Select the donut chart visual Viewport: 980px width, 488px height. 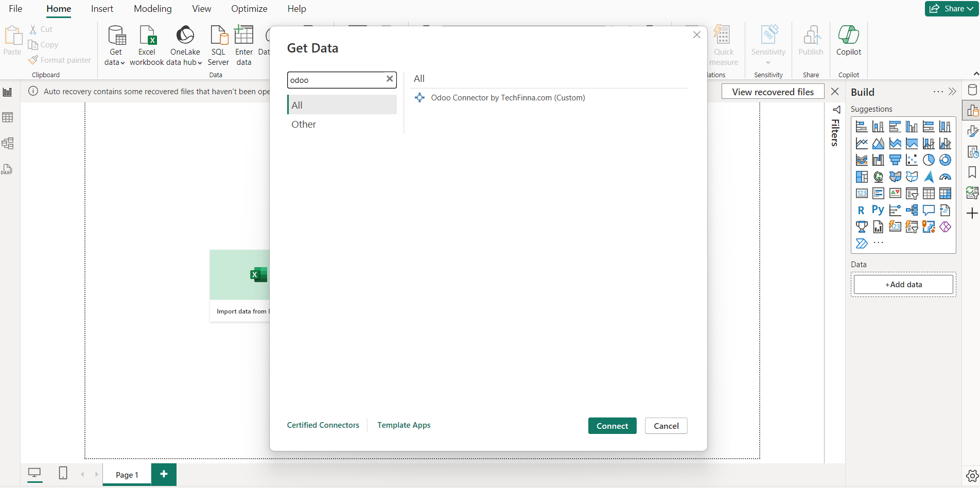pos(946,160)
